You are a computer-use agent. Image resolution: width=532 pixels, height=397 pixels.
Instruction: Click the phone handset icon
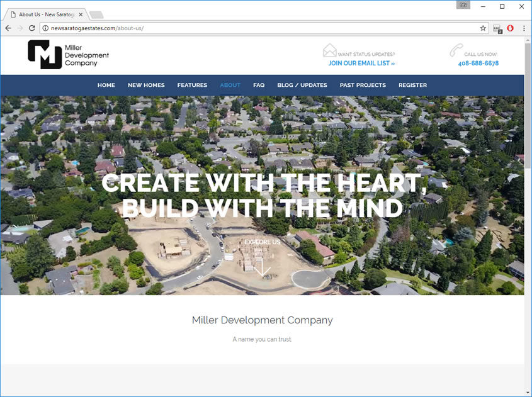click(x=456, y=51)
